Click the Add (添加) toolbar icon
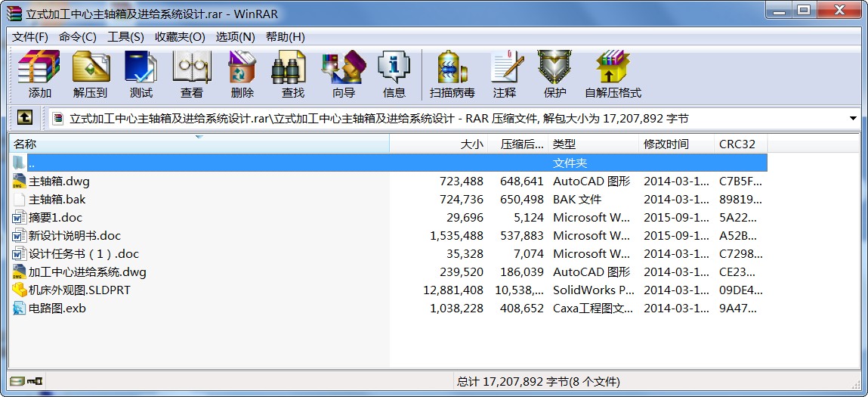 click(39, 74)
